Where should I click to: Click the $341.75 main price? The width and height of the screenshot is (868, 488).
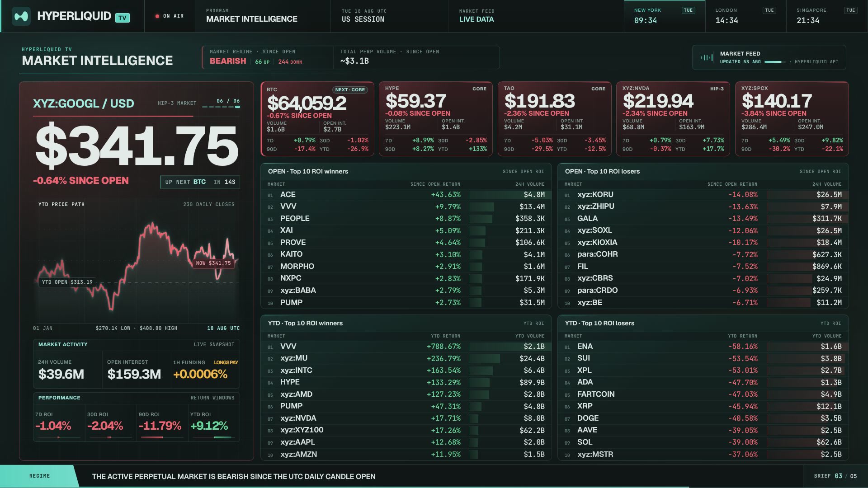[137, 145]
